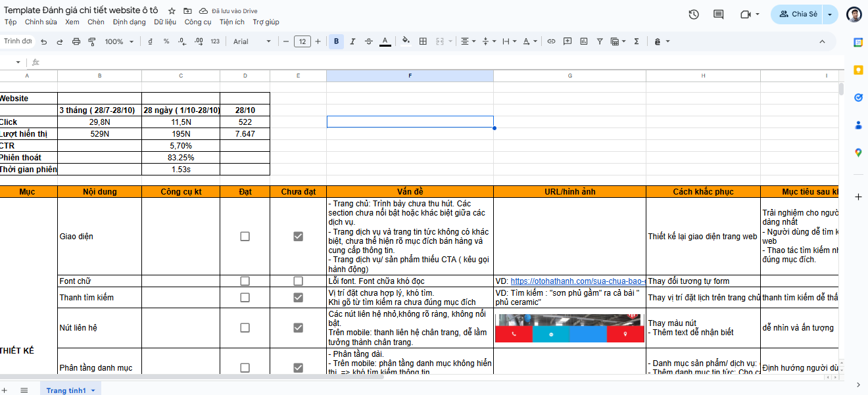Image resolution: width=868 pixels, height=395 pixels.
Task: Open the Định dạng menu
Action: point(129,22)
